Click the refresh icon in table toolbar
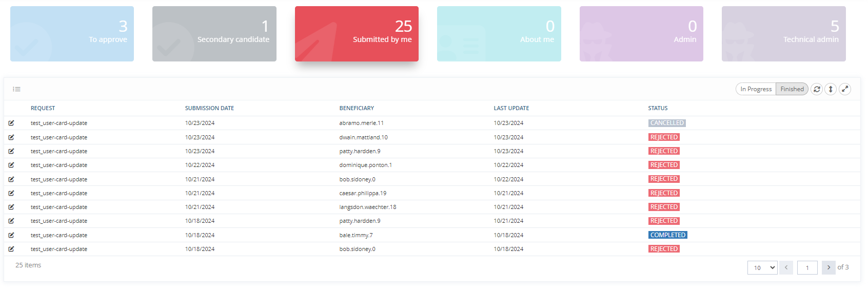This screenshot has width=868, height=293. [x=817, y=89]
